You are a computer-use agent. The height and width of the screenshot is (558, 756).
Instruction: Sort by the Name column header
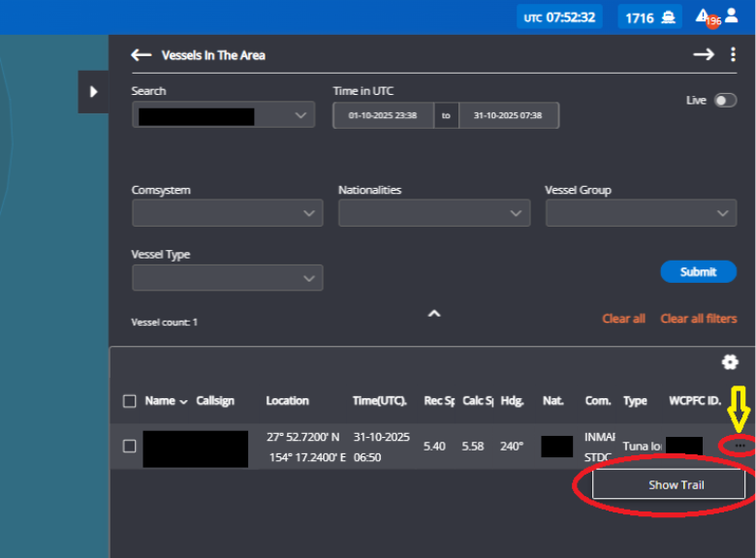tap(166, 401)
